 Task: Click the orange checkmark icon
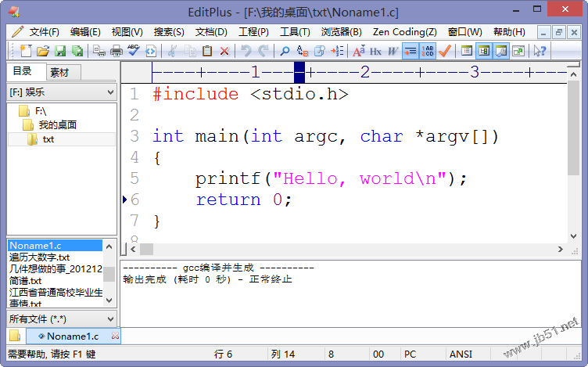tap(445, 51)
